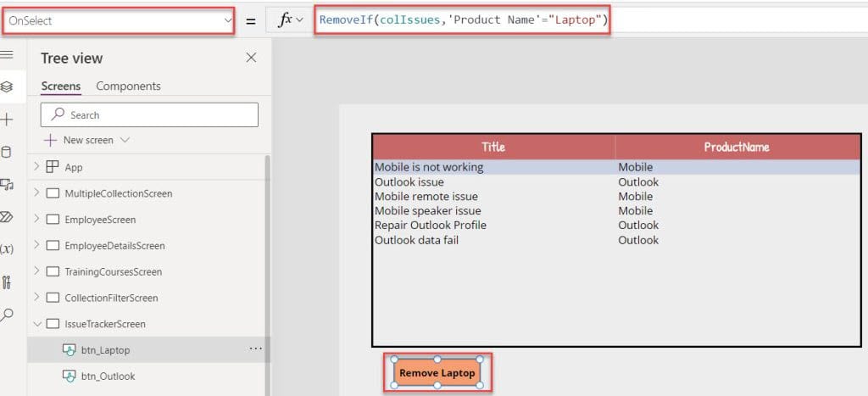This screenshot has height=396, width=868.
Task: Select the 'Mobile speaker issue' row
Action: point(616,210)
